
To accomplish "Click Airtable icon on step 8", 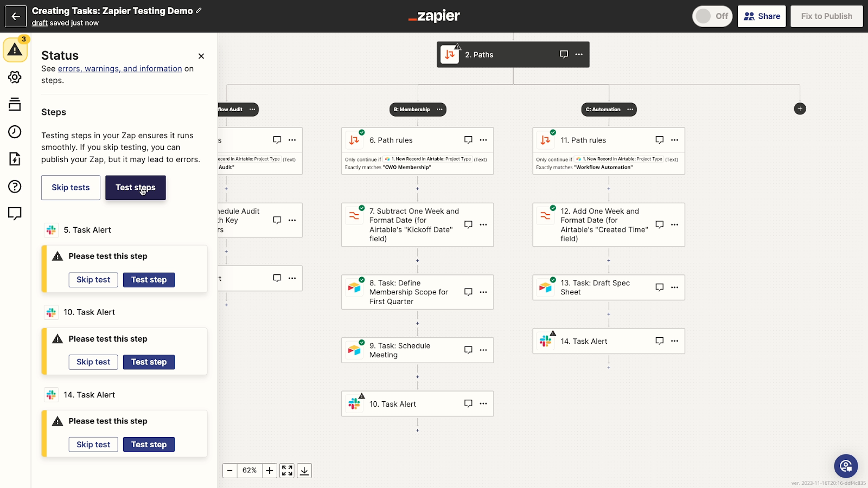I will [354, 287].
